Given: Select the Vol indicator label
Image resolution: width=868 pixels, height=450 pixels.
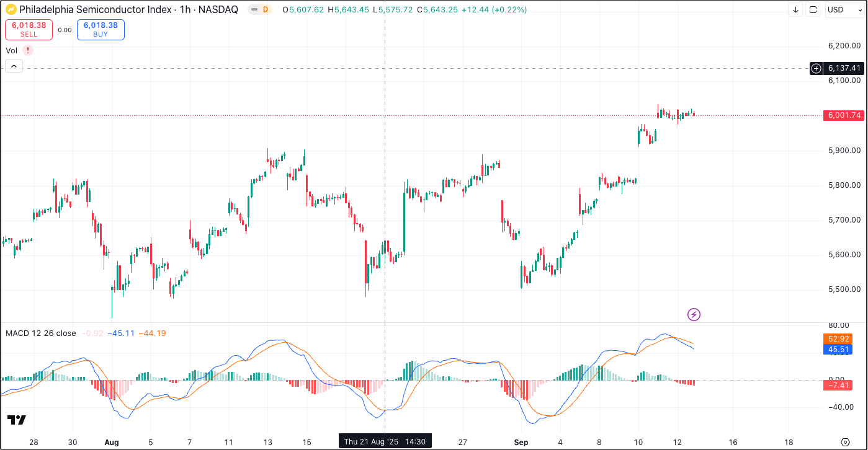Looking at the screenshot, I should pos(11,51).
